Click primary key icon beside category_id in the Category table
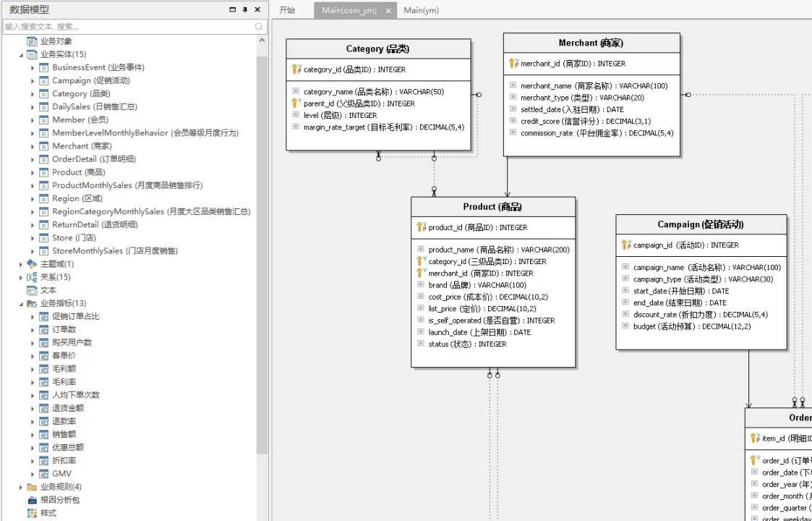The width and height of the screenshot is (812, 521). [296, 69]
